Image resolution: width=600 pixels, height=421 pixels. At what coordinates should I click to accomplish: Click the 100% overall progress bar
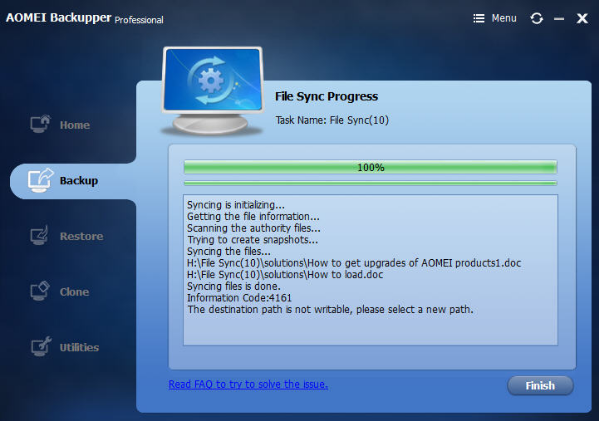[370, 167]
